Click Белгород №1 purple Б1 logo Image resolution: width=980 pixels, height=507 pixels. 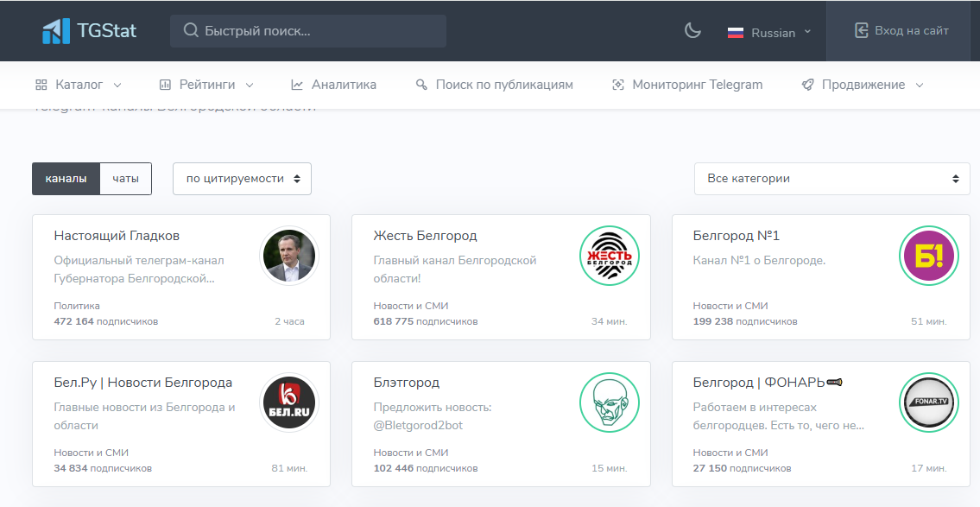[x=928, y=256]
